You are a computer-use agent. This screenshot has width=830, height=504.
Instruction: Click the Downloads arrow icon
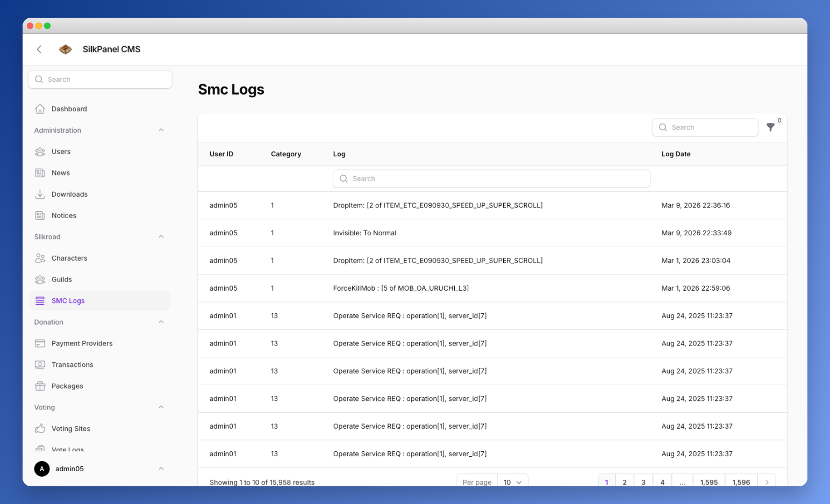[x=40, y=195]
